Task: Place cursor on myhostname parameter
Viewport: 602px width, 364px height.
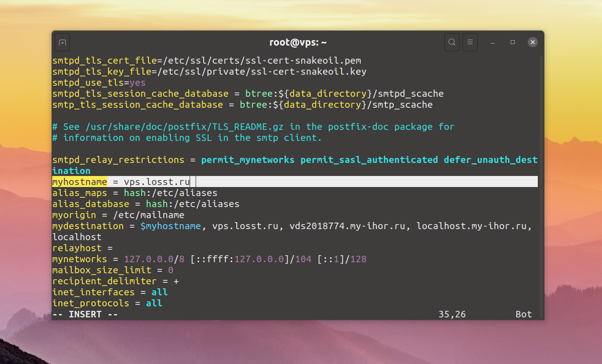Action: click(79, 181)
